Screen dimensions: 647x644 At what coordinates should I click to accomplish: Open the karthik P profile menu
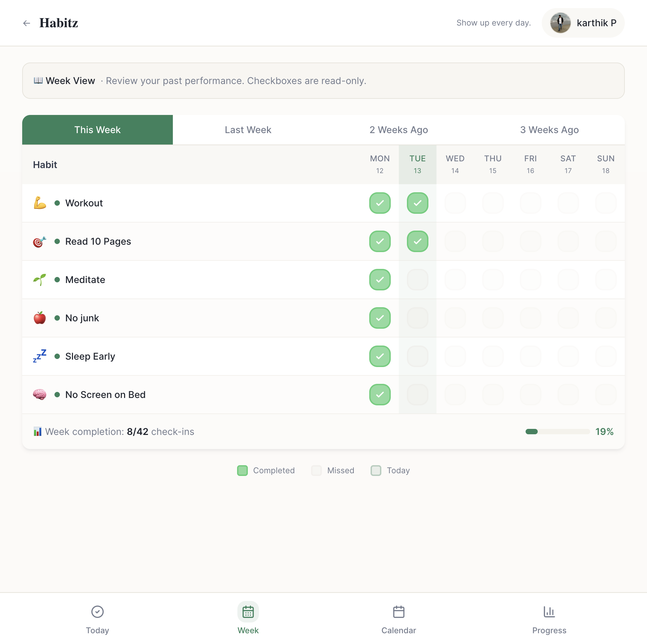[x=583, y=23]
